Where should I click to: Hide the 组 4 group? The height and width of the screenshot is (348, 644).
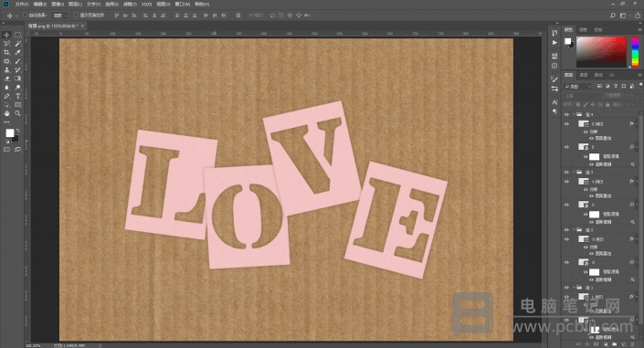566,114
